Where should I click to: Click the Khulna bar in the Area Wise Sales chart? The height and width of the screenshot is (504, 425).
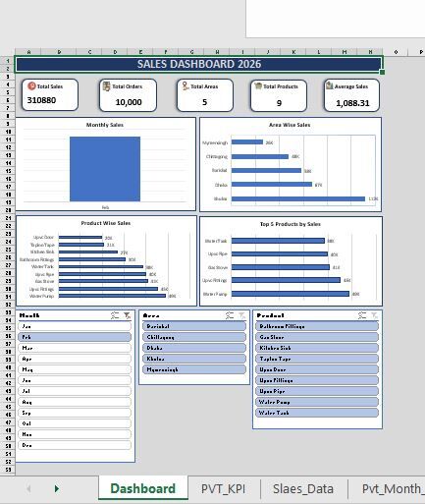point(298,198)
